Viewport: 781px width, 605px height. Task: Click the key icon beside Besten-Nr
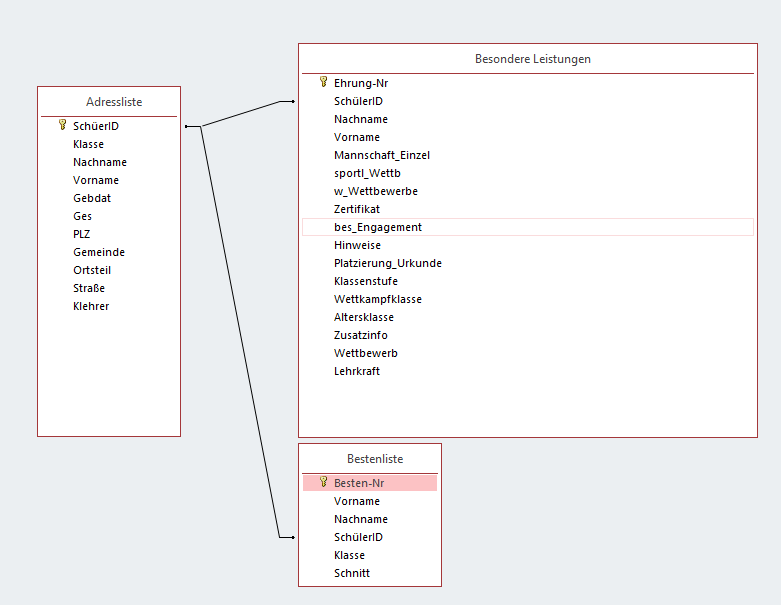[x=323, y=482]
